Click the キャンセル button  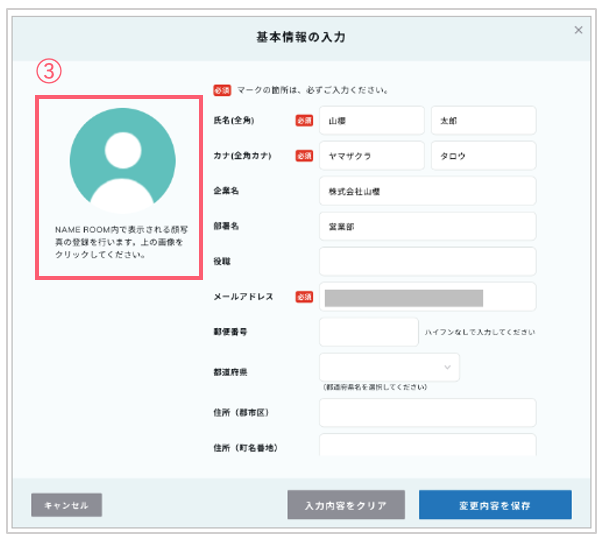66,505
